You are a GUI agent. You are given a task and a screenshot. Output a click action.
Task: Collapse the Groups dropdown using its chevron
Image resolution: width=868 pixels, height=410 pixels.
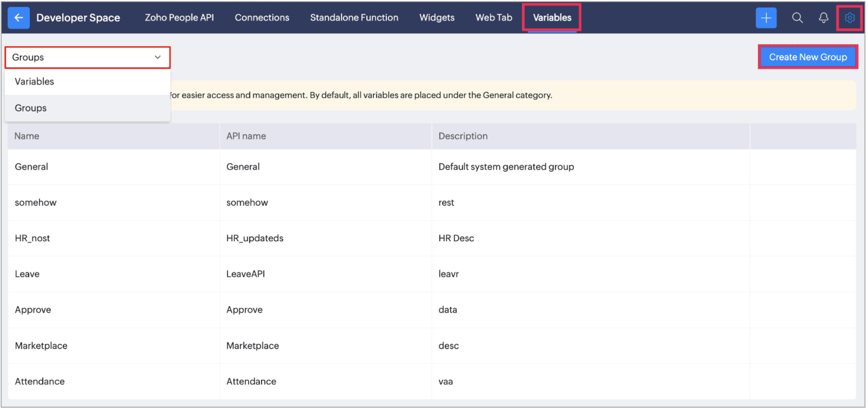tap(158, 57)
